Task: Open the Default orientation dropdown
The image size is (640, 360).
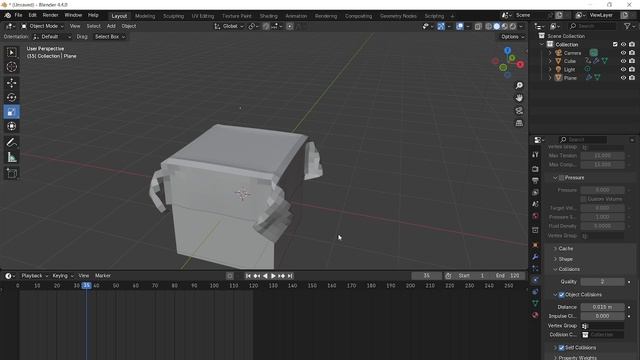Action: click(x=52, y=37)
